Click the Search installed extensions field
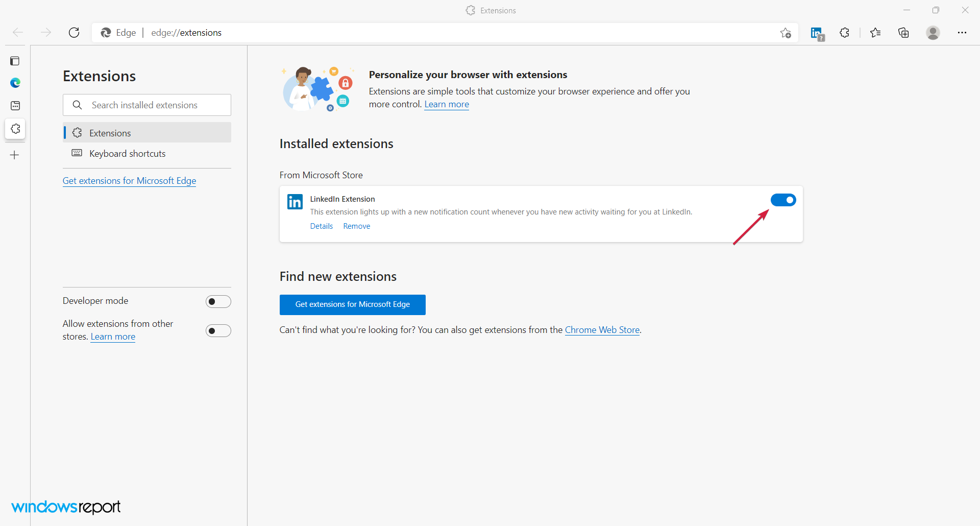The width and height of the screenshot is (980, 526). 153,105
